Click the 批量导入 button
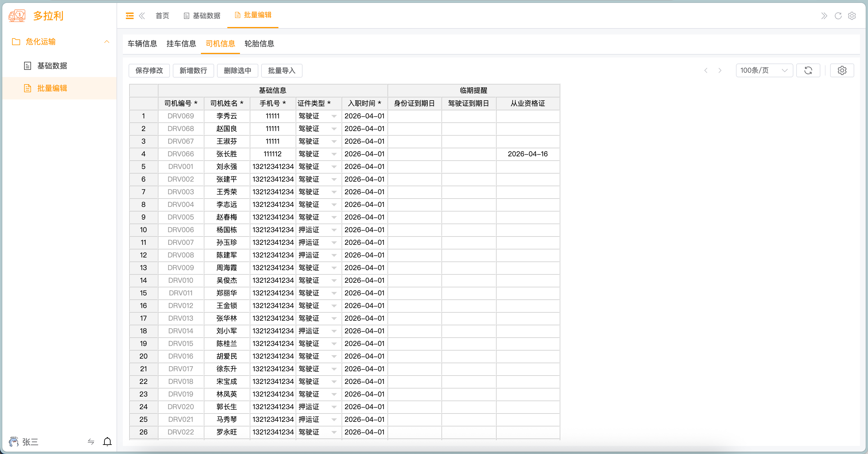 pos(281,70)
